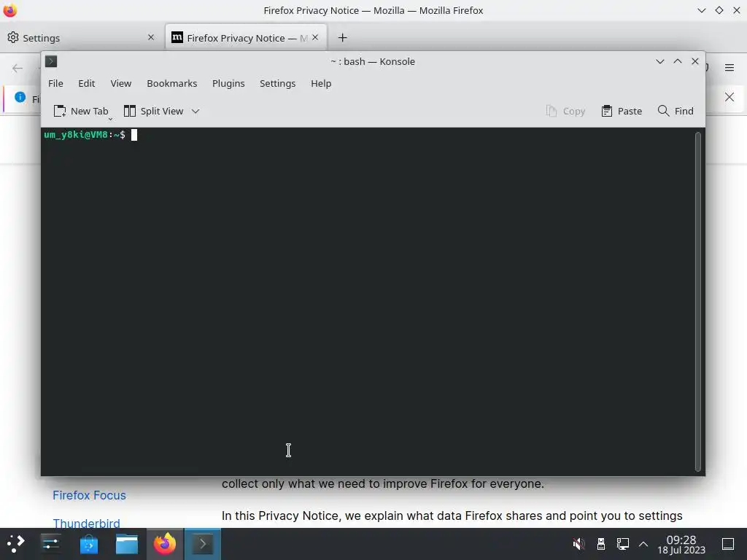Maximize the Firefox window
Viewport: 747px width, 560px height.
719,10
